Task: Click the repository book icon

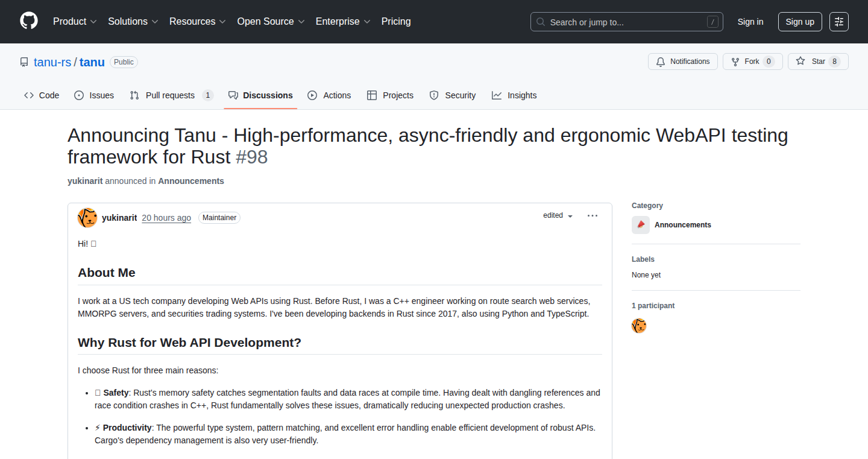Action: (24, 62)
